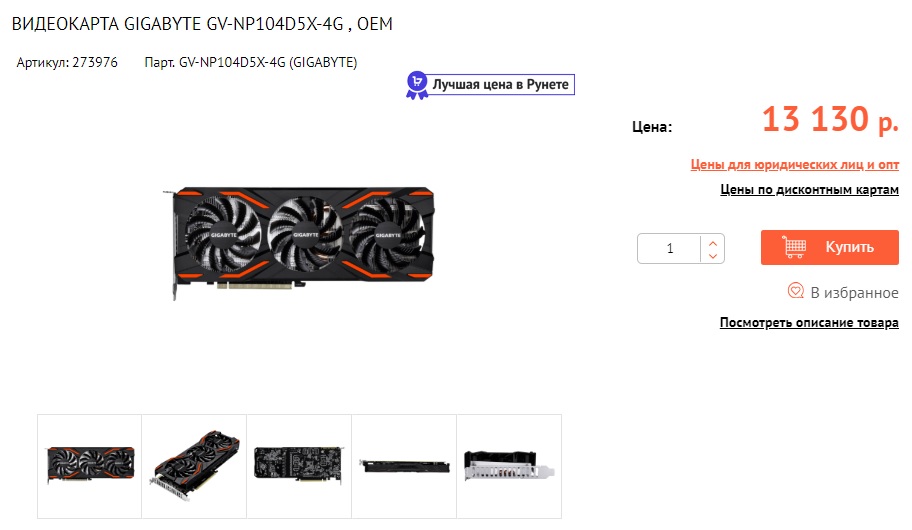
Task: Open Посмотреть описание товара link
Action: click(809, 322)
